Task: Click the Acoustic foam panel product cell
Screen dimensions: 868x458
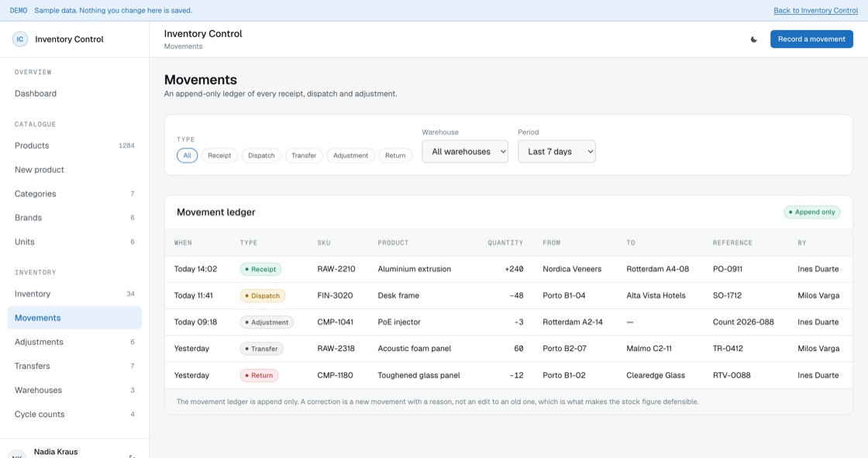Action: tap(414, 349)
